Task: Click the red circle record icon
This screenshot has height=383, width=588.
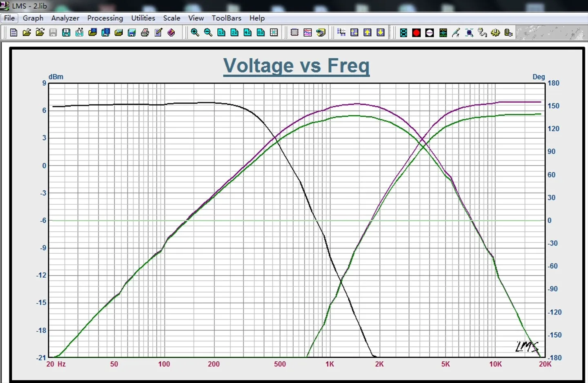Action: (x=416, y=33)
